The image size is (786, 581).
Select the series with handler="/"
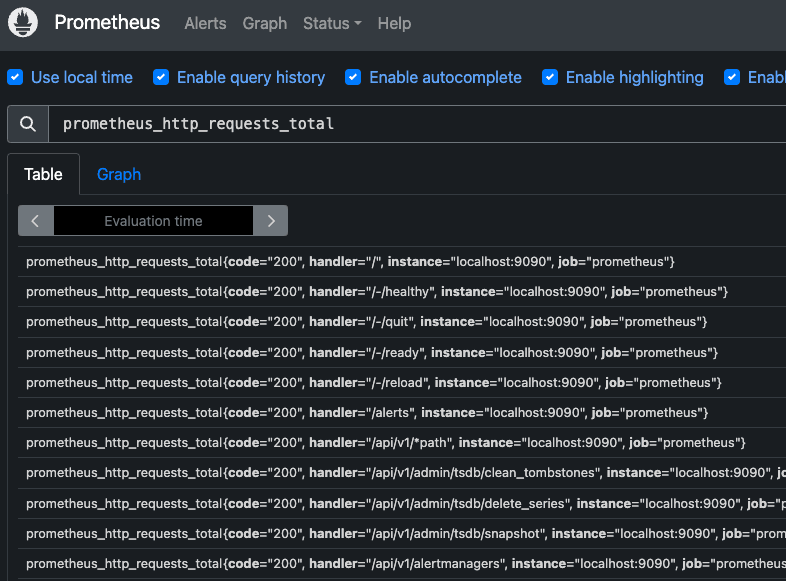[x=402, y=262]
